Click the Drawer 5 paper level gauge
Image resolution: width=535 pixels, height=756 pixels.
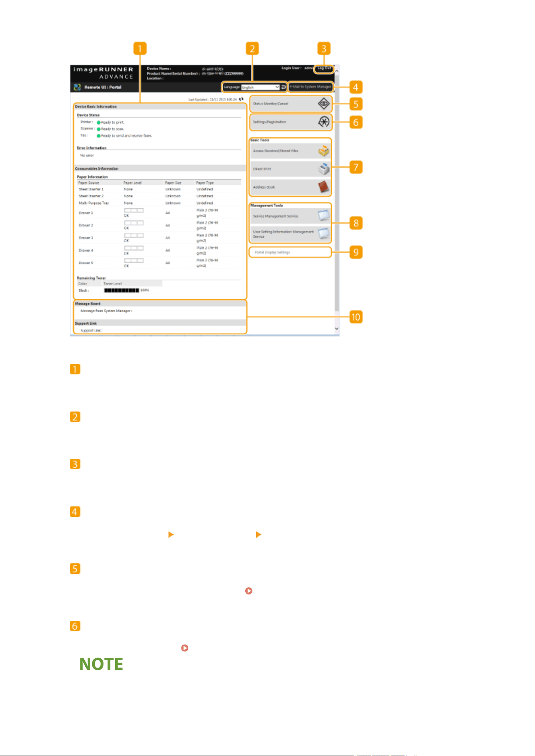134,260
